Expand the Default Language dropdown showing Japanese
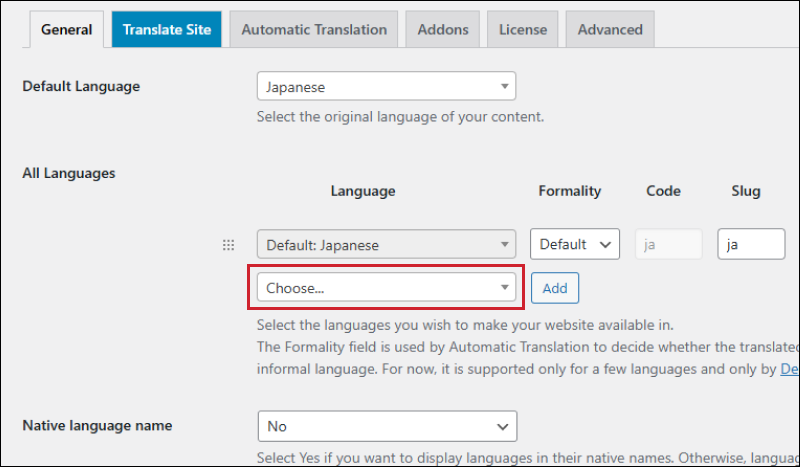The width and height of the screenshot is (800, 467). click(x=386, y=86)
